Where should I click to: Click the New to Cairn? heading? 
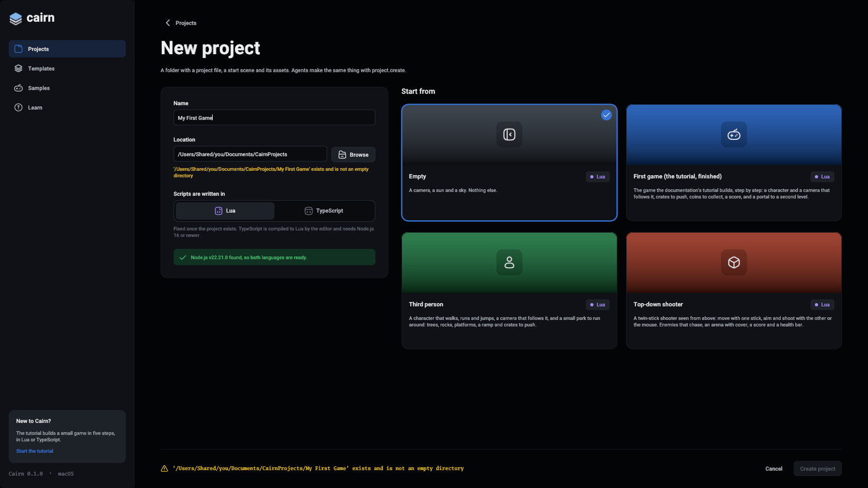34,421
